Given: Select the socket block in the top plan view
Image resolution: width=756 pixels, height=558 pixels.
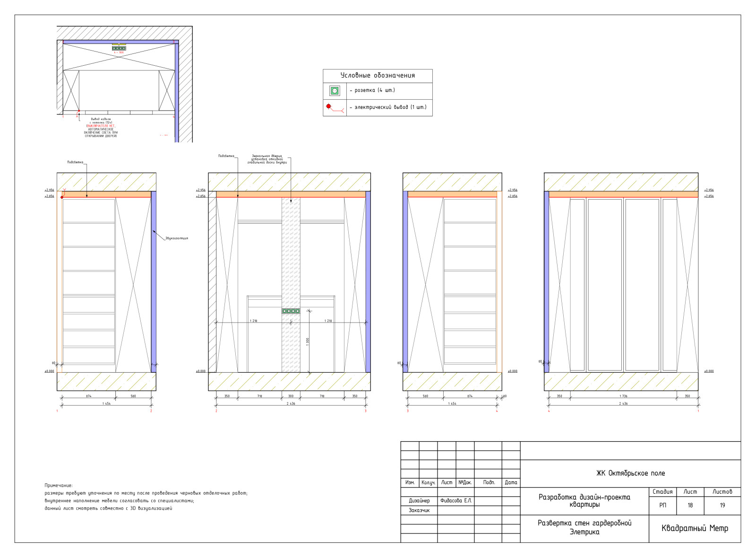Looking at the screenshot, I should click(x=119, y=48).
